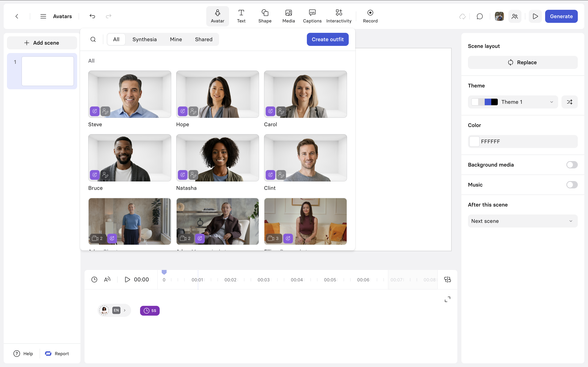
Task: Click the Interactivity icon
Action: pyautogui.click(x=339, y=16)
